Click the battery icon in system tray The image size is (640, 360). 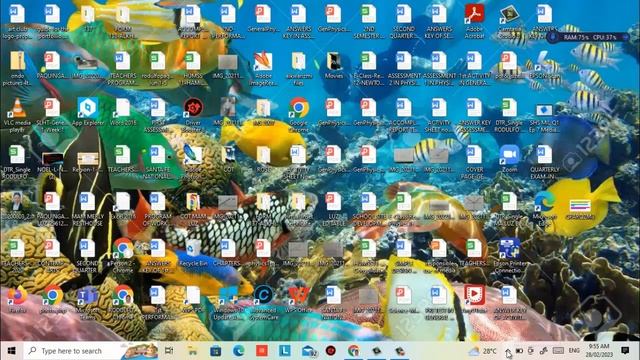(x=519, y=351)
